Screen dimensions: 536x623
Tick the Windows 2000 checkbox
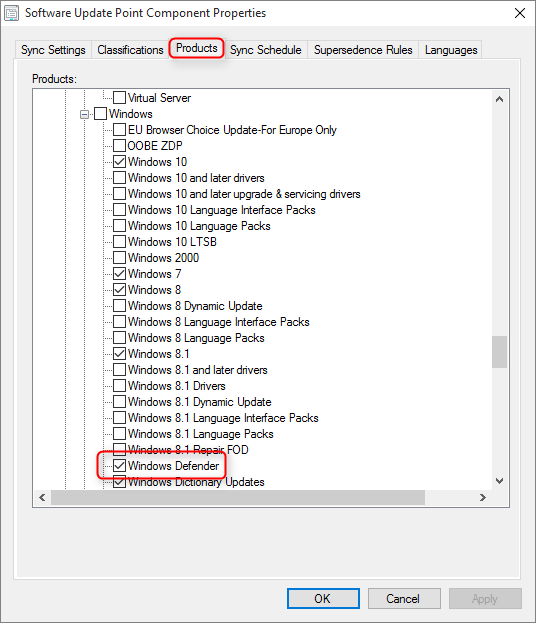click(x=120, y=258)
